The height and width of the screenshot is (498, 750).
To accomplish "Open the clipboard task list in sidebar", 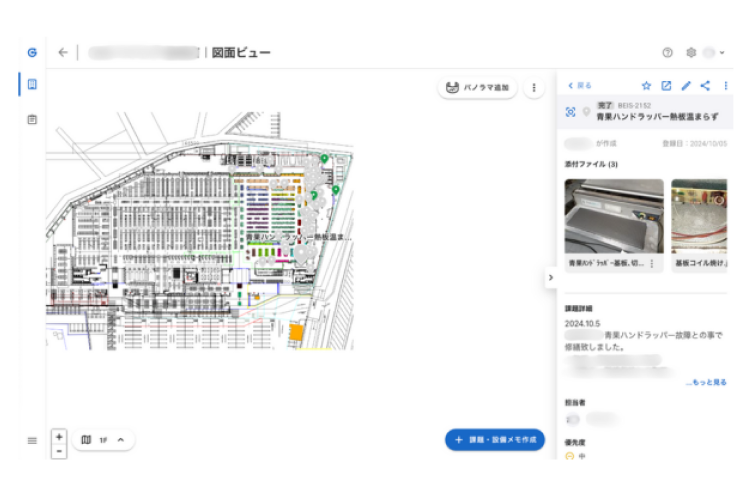I will coord(32,120).
